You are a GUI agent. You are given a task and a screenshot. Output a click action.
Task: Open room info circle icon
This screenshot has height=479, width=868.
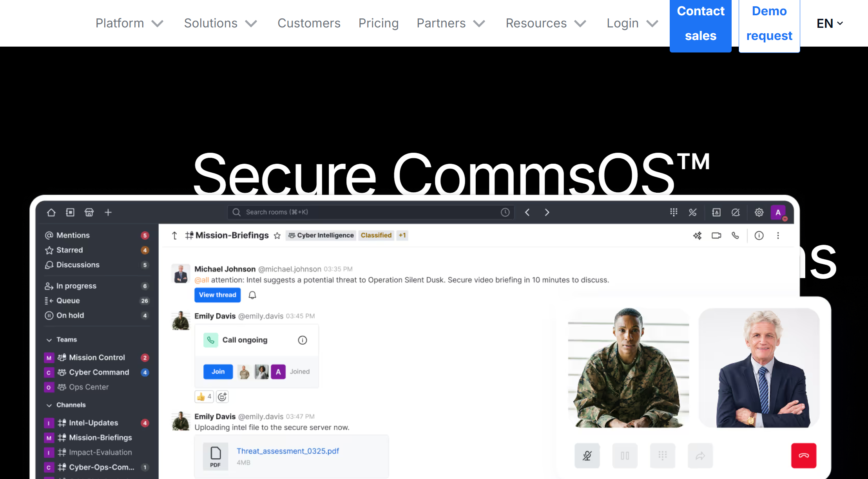coord(759,235)
